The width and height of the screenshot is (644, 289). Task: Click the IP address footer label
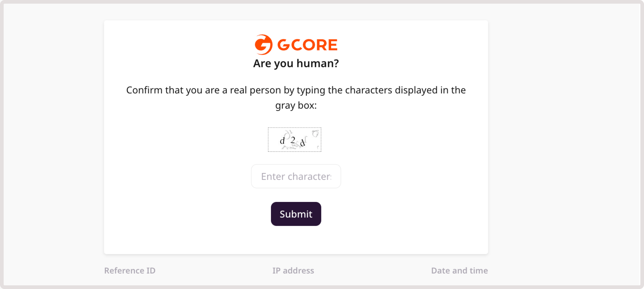tap(293, 271)
